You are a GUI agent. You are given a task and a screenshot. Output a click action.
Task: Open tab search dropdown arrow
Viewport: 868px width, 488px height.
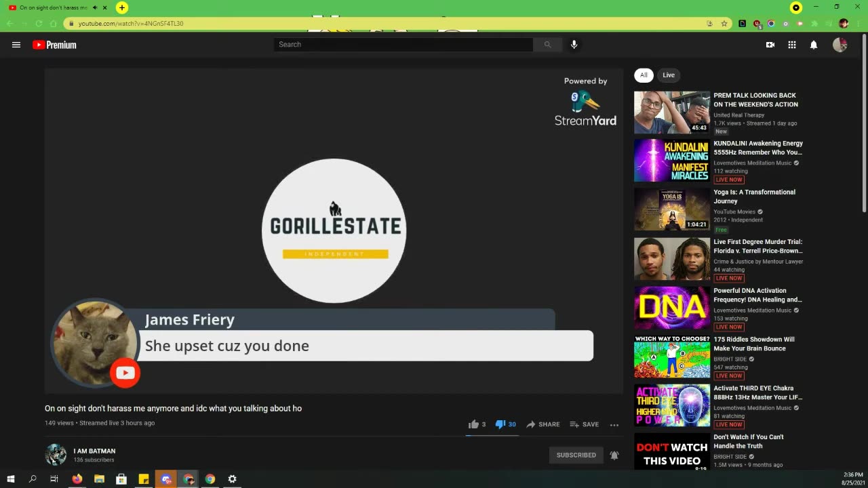click(796, 7)
